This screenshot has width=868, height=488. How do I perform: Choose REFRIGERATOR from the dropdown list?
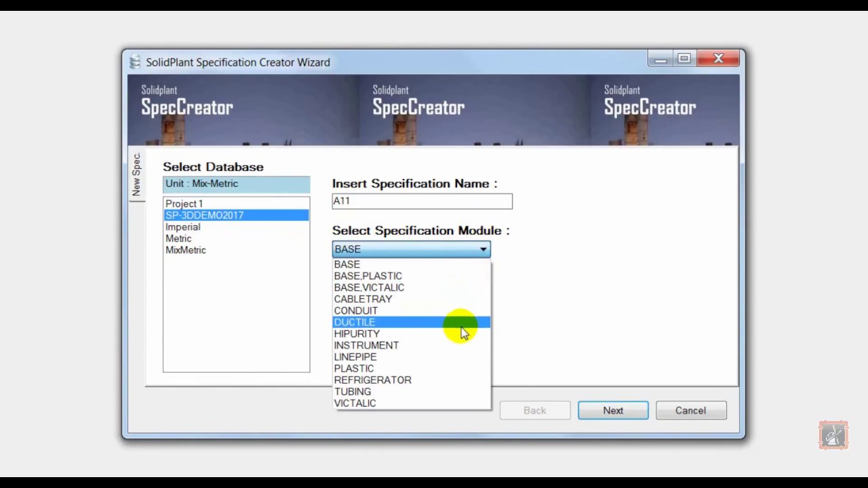tap(411, 380)
